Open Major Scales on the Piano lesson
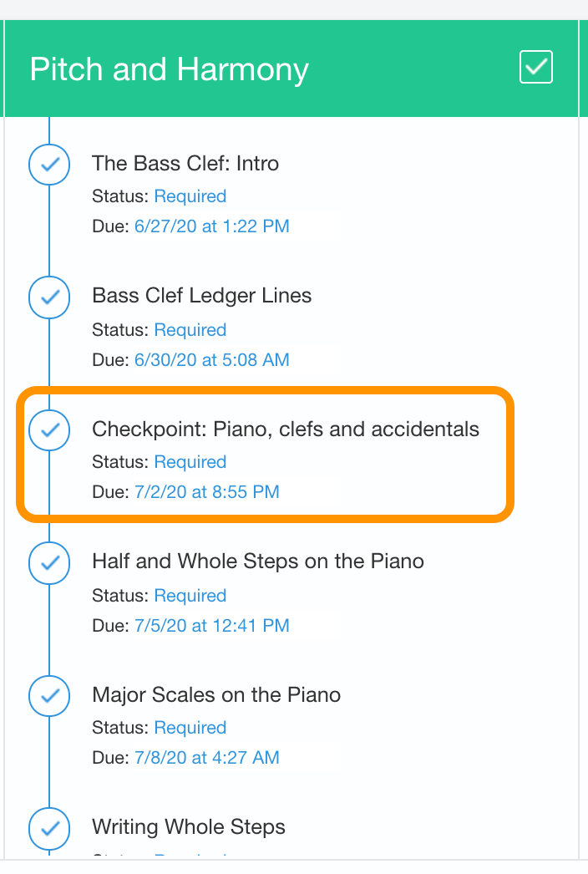588x874 pixels. (216, 694)
